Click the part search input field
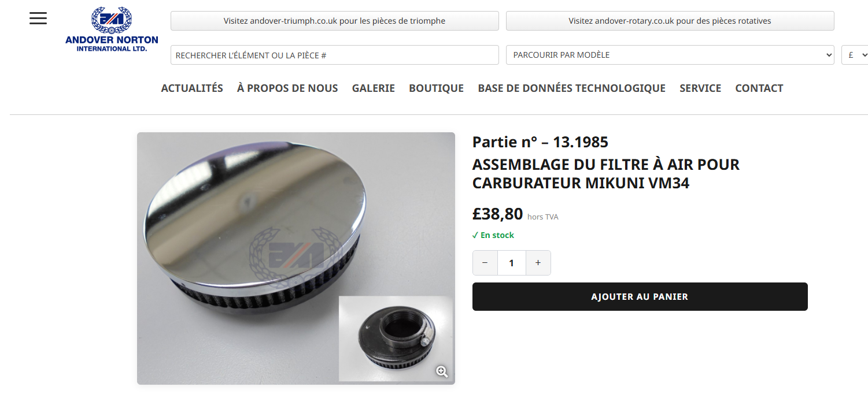868x398 pixels. pos(334,55)
